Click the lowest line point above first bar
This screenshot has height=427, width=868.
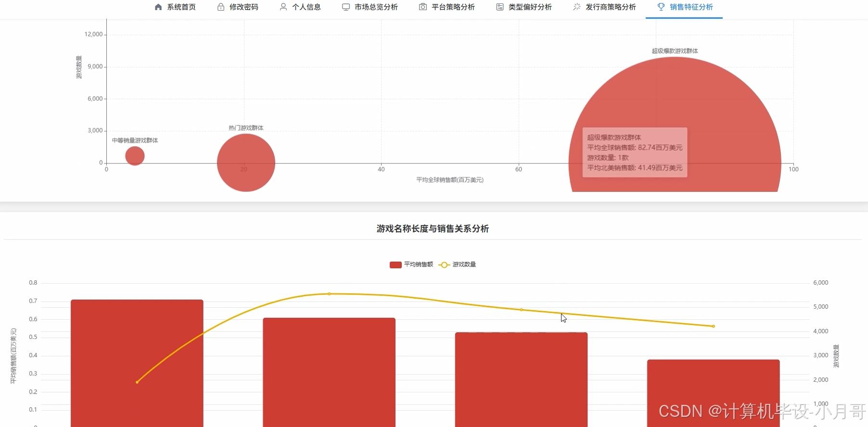tap(137, 382)
